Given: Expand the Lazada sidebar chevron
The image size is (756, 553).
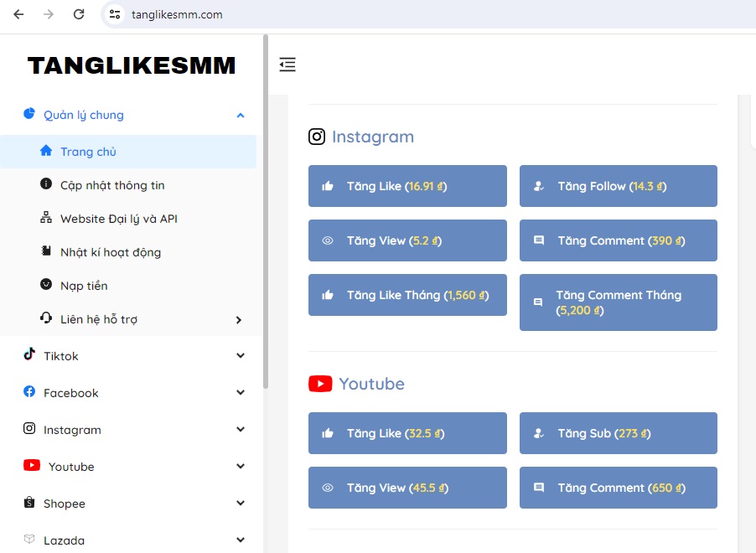Looking at the screenshot, I should pyautogui.click(x=240, y=540).
